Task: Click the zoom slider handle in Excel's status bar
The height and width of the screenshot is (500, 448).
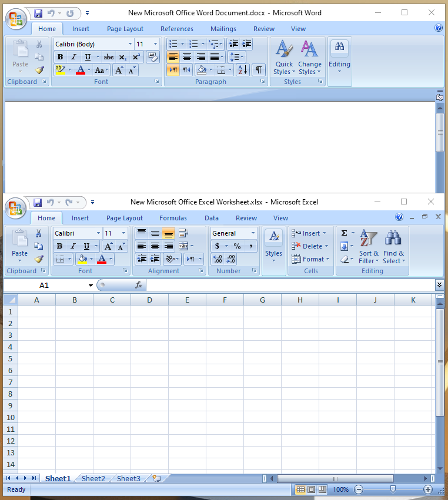Action: point(393,489)
